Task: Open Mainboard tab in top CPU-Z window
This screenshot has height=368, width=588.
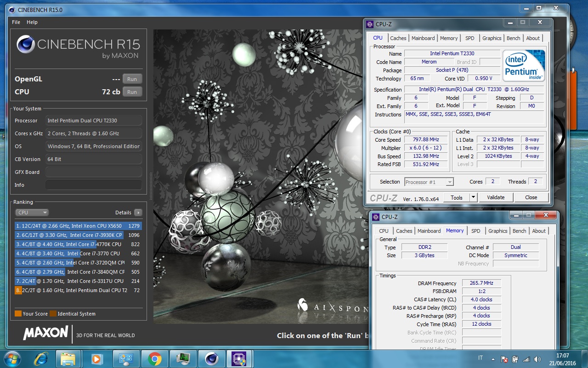Action: point(423,38)
